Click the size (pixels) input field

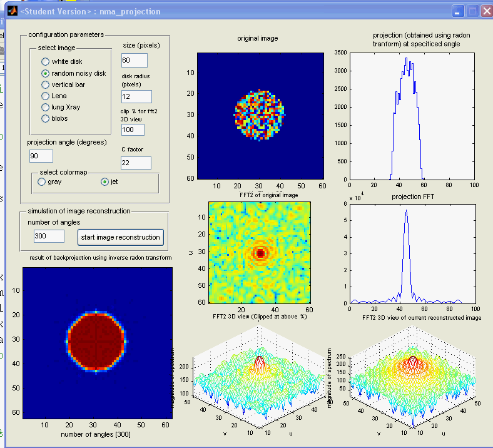tap(134, 60)
